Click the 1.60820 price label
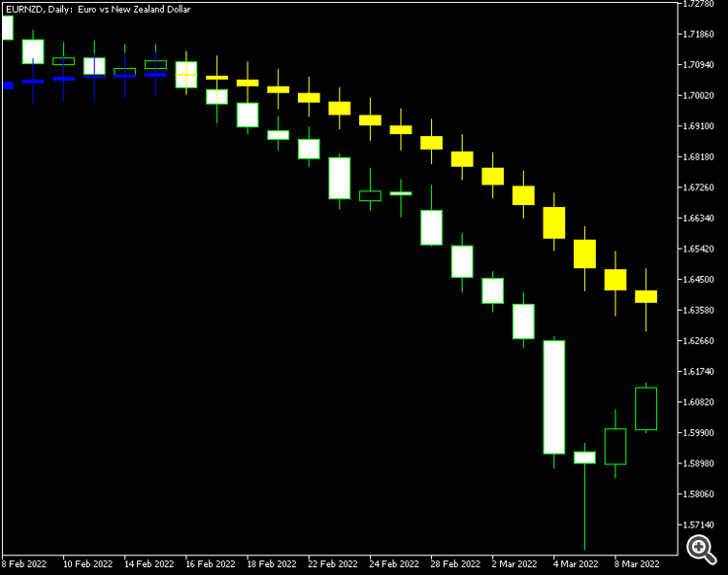The width and height of the screenshot is (728, 575). [x=699, y=402]
